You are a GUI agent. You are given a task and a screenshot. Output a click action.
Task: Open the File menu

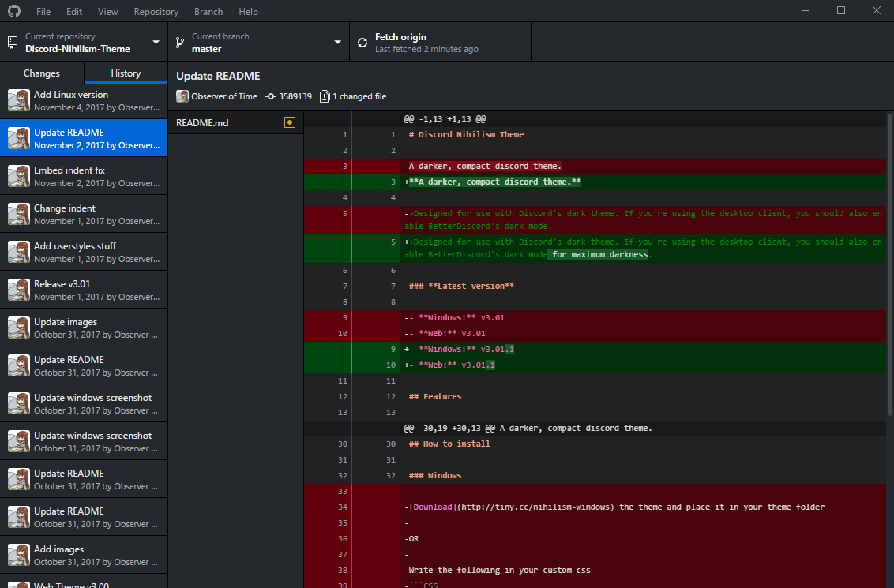coord(43,11)
